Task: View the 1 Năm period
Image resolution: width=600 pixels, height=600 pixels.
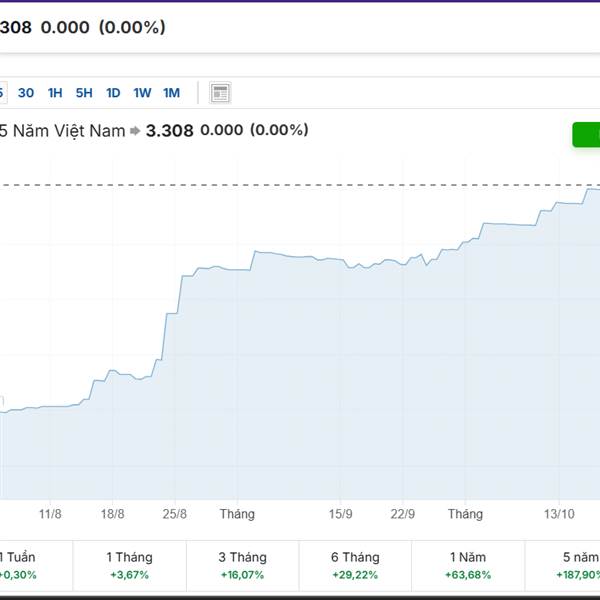Action: pyautogui.click(x=468, y=565)
